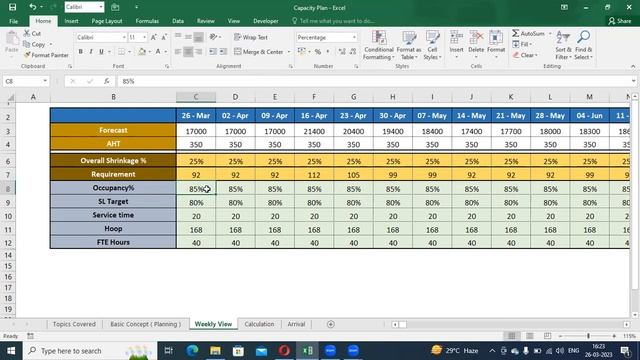The height and width of the screenshot is (360, 640).
Task: Open the Basic Concept ( Planning ) sheet
Action: pyautogui.click(x=146, y=324)
